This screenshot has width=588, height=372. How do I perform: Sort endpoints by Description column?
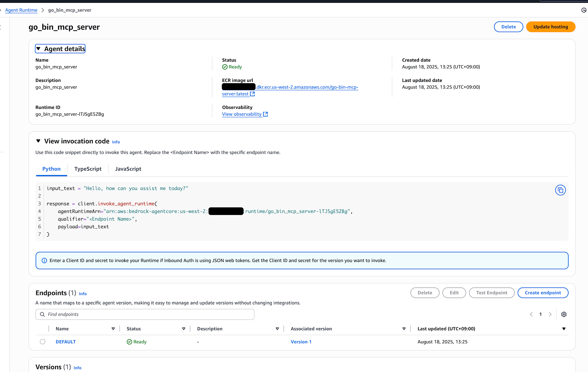pyautogui.click(x=277, y=329)
